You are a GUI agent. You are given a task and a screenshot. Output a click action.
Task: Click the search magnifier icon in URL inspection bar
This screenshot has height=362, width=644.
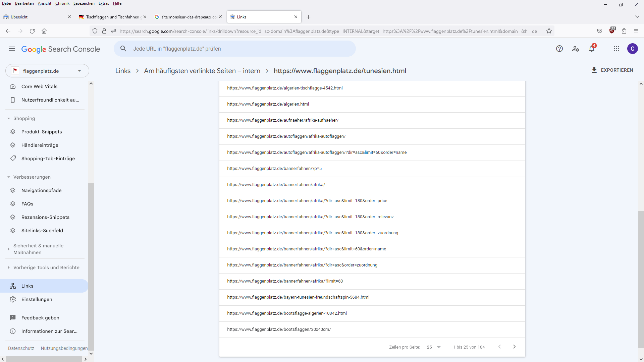[123, 49]
